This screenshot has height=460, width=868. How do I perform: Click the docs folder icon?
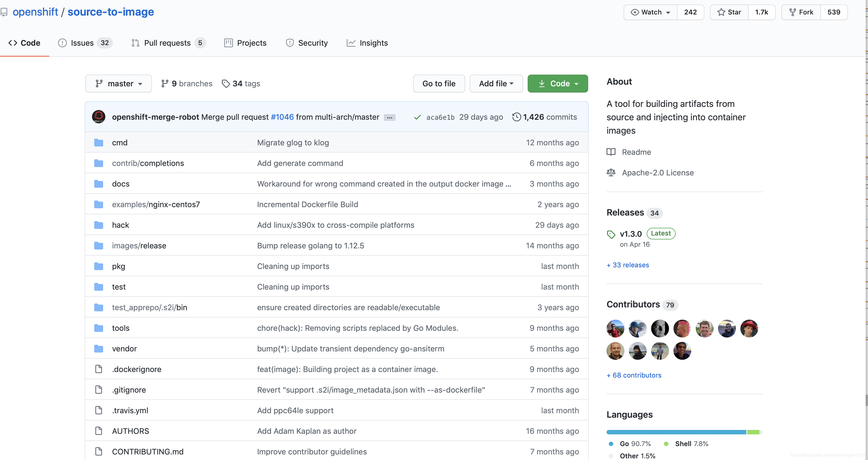[x=98, y=184]
